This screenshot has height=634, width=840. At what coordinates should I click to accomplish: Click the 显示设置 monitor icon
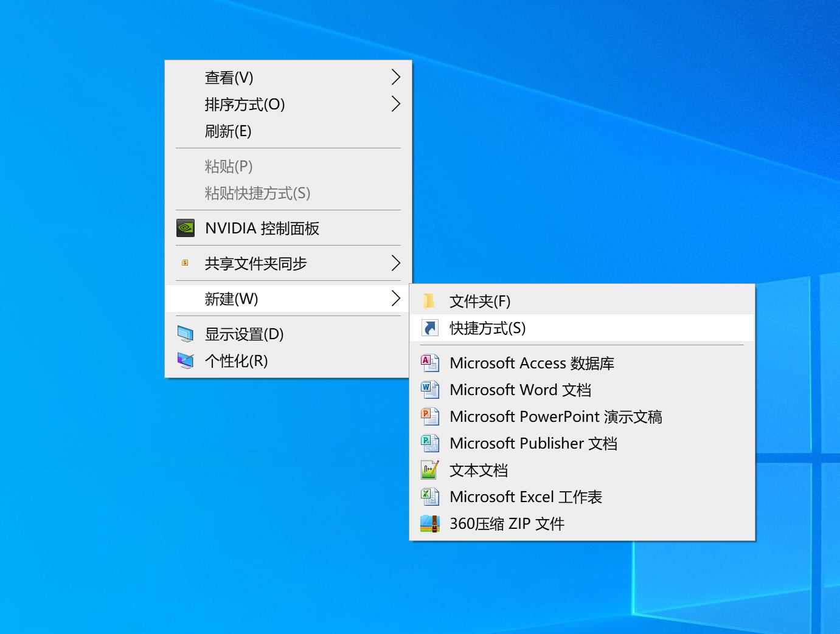click(x=185, y=334)
